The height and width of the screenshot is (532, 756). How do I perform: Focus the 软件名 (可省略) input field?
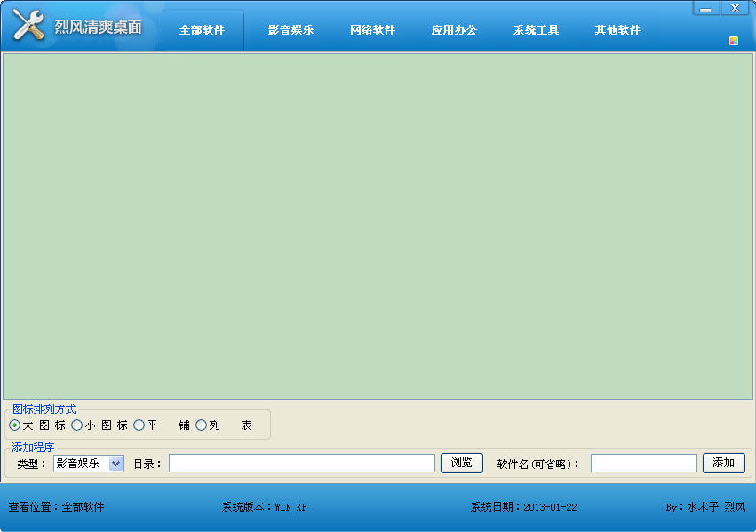(x=644, y=464)
